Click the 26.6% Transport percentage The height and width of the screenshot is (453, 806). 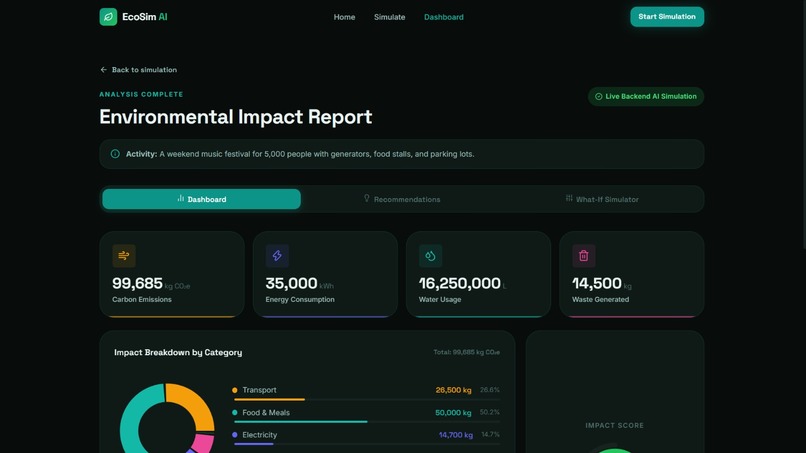(x=490, y=390)
